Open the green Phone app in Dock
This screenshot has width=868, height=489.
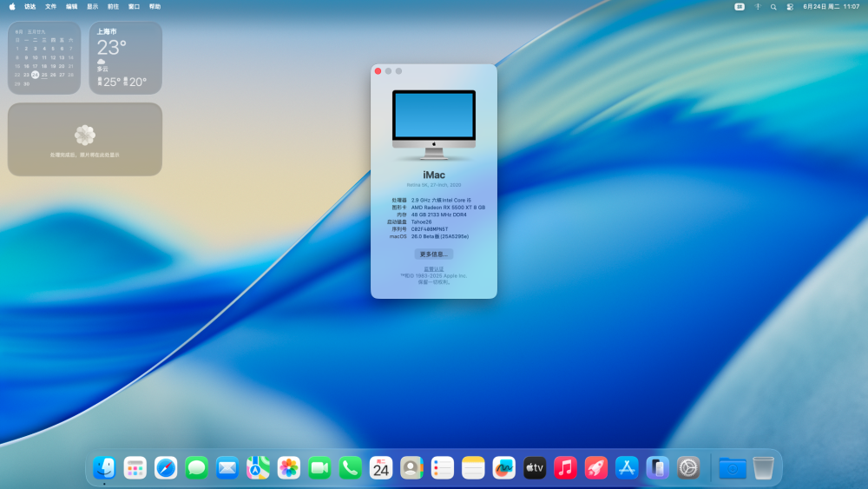click(x=350, y=468)
